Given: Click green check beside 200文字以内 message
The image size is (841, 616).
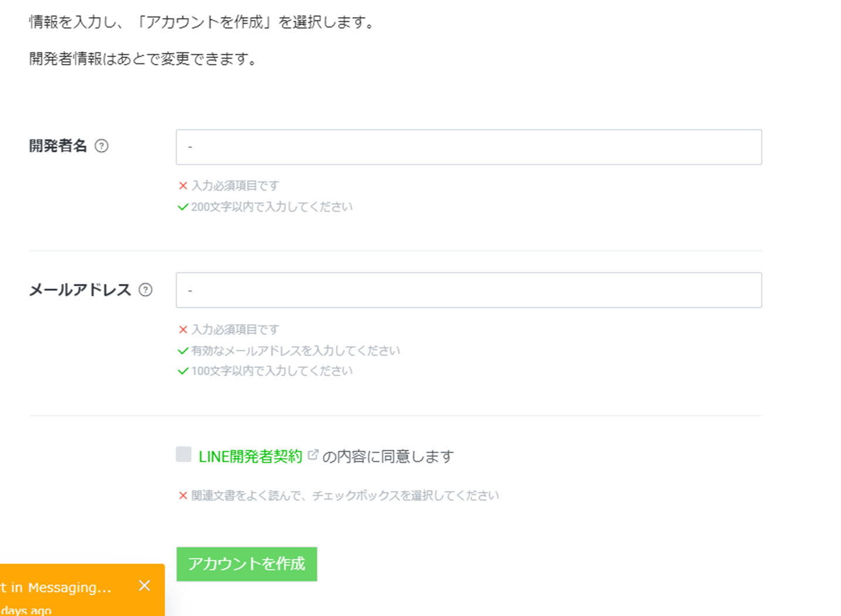Looking at the screenshot, I should pyautogui.click(x=183, y=207).
